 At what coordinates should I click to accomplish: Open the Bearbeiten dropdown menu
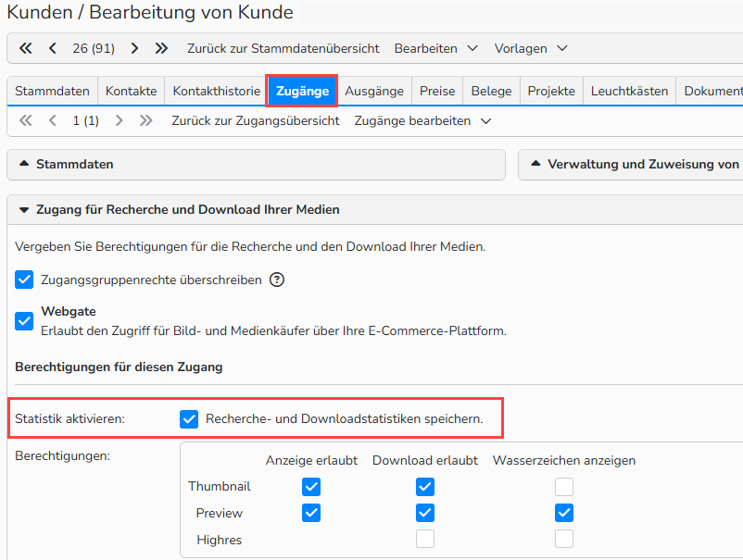436,48
